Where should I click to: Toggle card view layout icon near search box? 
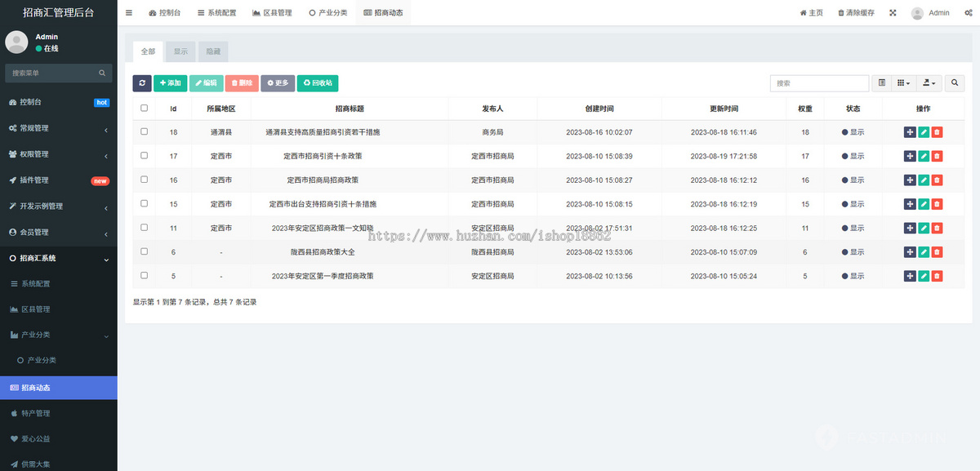click(882, 82)
